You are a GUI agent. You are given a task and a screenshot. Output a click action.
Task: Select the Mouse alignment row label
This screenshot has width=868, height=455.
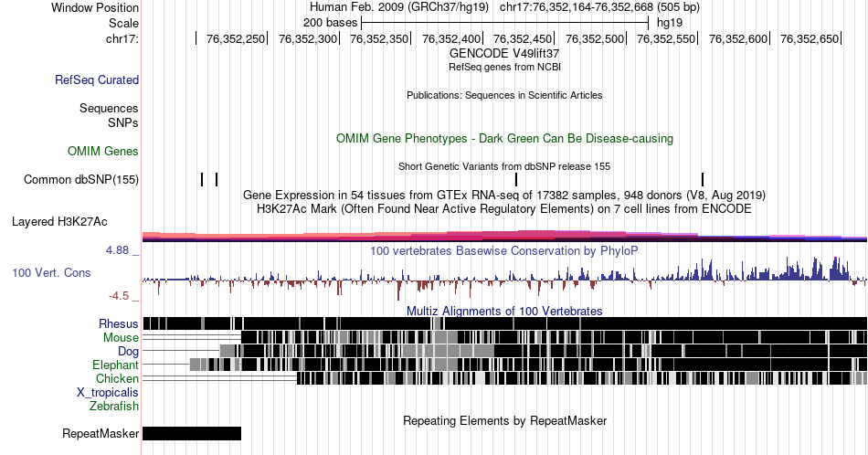(x=121, y=338)
